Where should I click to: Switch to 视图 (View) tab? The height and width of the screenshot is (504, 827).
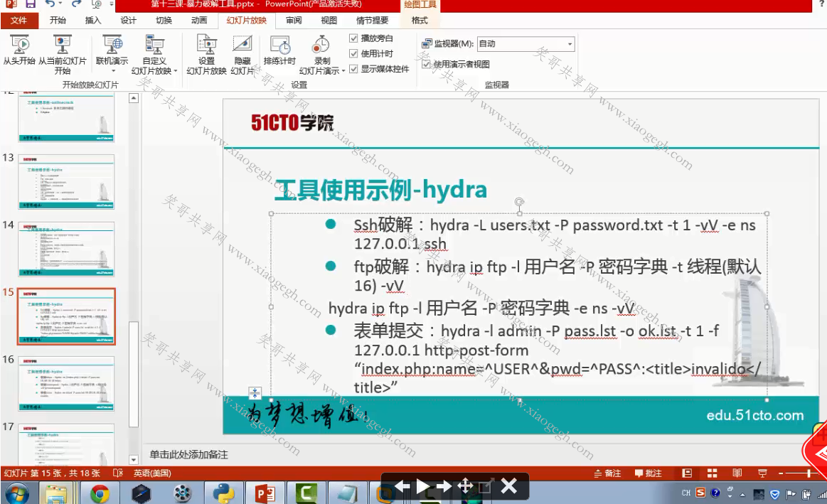point(329,20)
